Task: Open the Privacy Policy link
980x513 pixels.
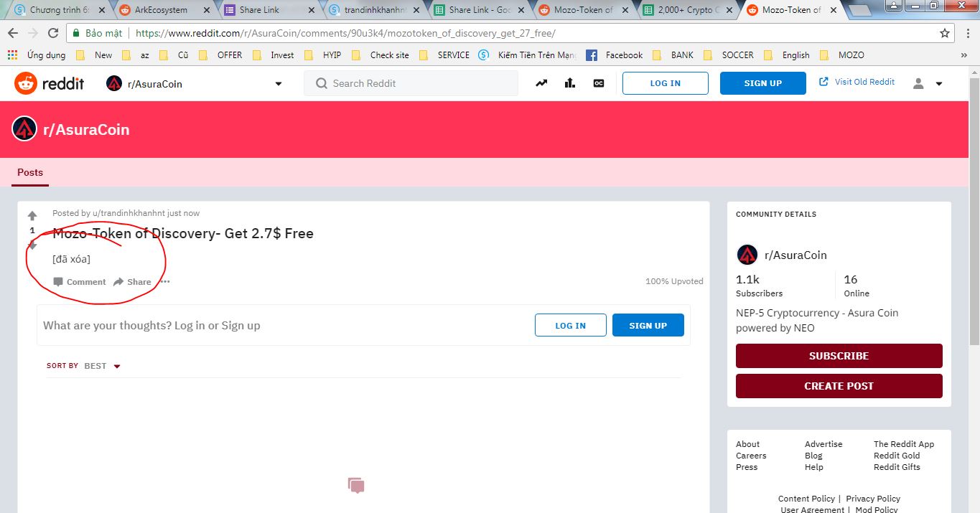Action: click(873, 499)
